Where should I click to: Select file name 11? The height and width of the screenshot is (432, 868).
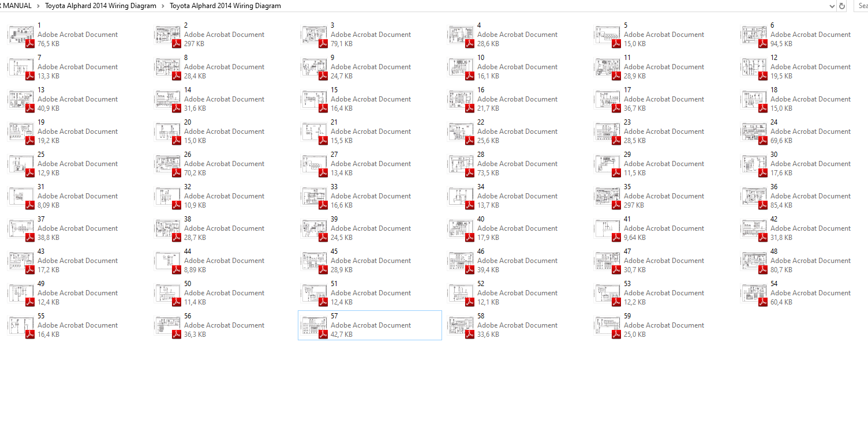point(627,58)
